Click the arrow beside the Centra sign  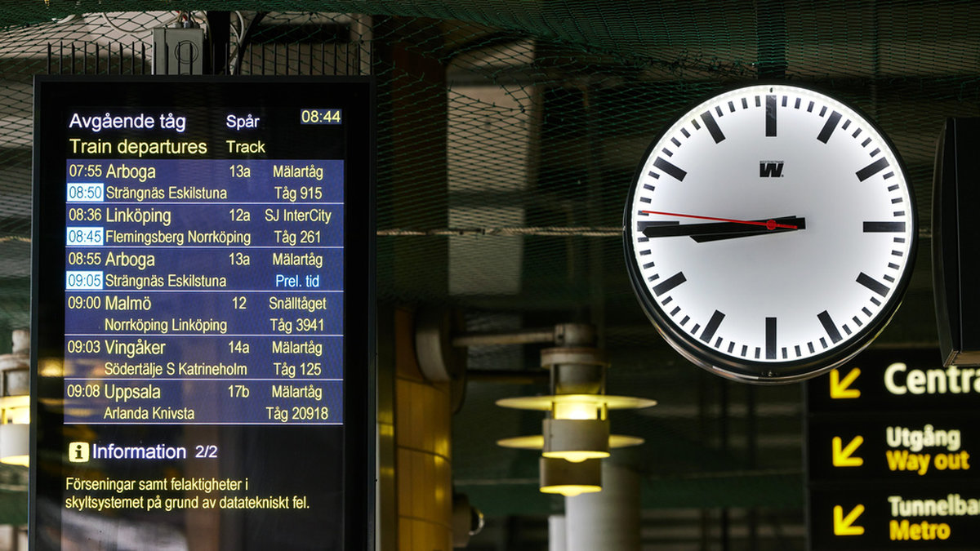845,383
